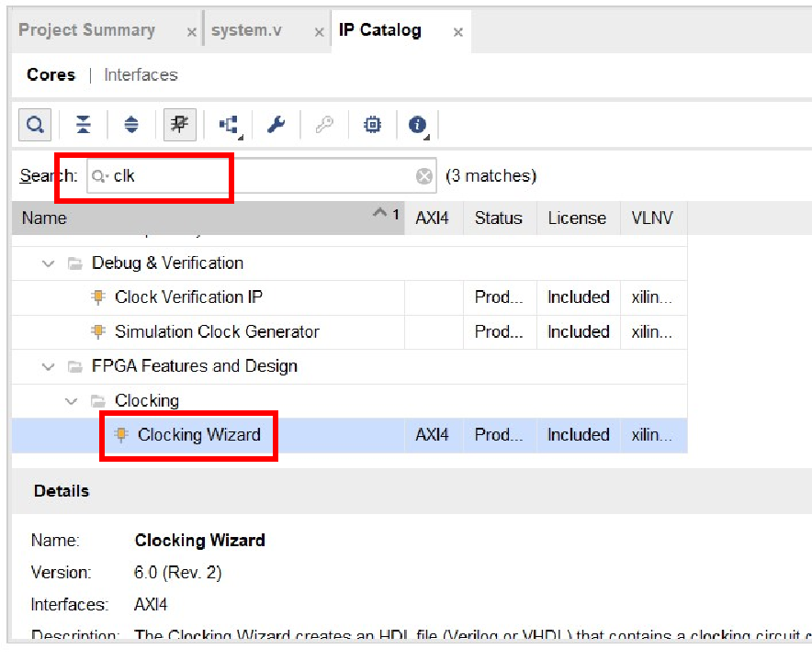This screenshot has width=812, height=660.
Task: Open the search options magnifier dropdown
Action: point(100,176)
